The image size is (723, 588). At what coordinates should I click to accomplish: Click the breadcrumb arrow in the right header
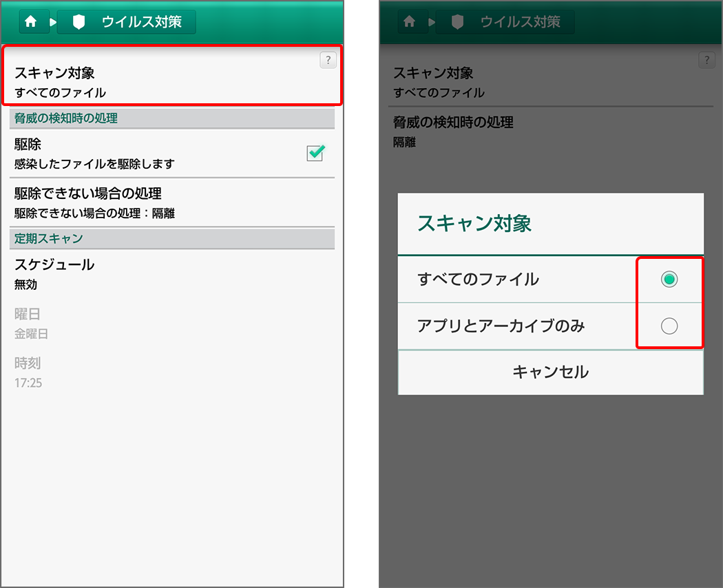432,21
